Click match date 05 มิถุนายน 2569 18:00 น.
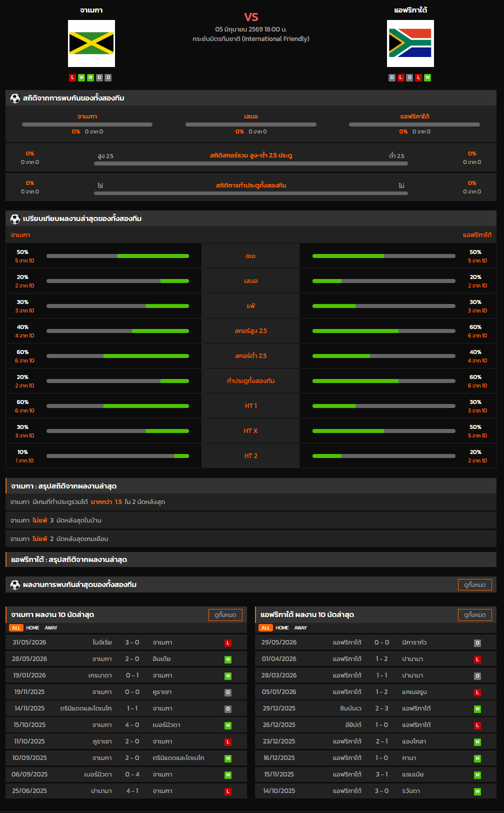This screenshot has width=504, height=813. tap(251, 29)
